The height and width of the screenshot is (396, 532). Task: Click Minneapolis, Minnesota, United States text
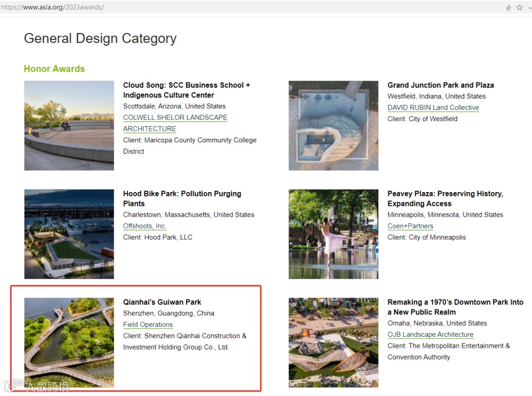[445, 215]
